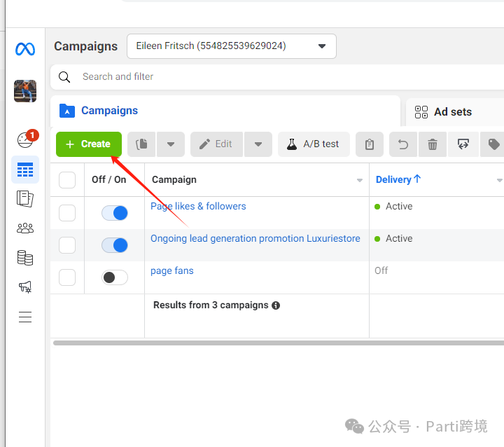Click the megaphone advertising icon in sidebar
Image resolution: width=504 pixels, height=447 pixels.
coord(25,287)
